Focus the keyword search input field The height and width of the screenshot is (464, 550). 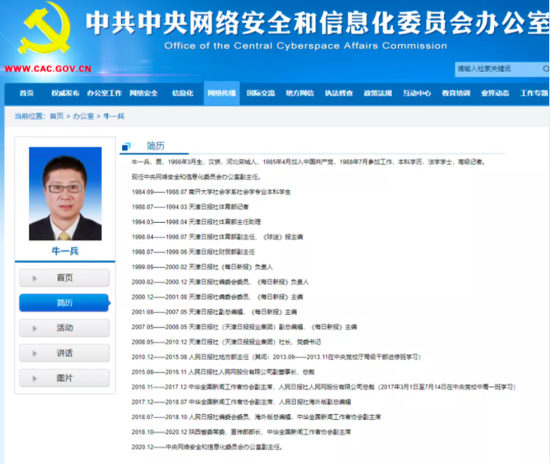click(498, 69)
